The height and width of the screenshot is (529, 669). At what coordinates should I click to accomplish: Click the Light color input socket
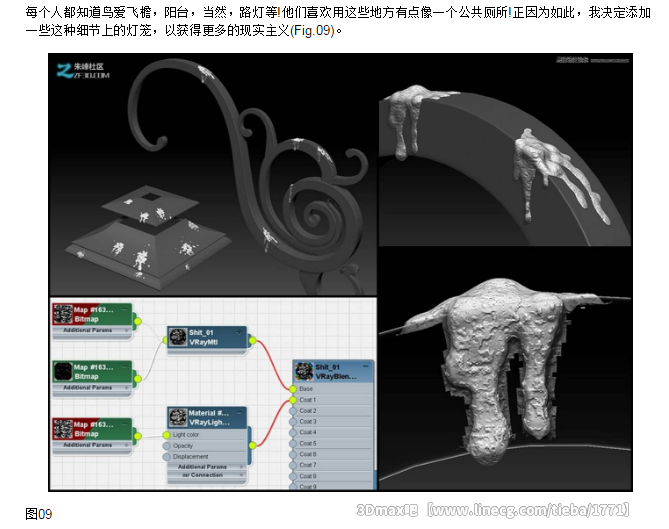coord(166,435)
